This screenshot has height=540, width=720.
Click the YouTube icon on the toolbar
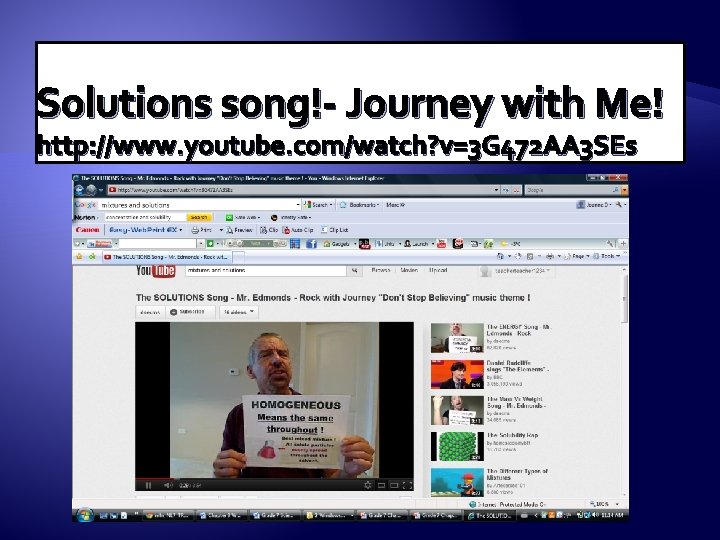442,244
